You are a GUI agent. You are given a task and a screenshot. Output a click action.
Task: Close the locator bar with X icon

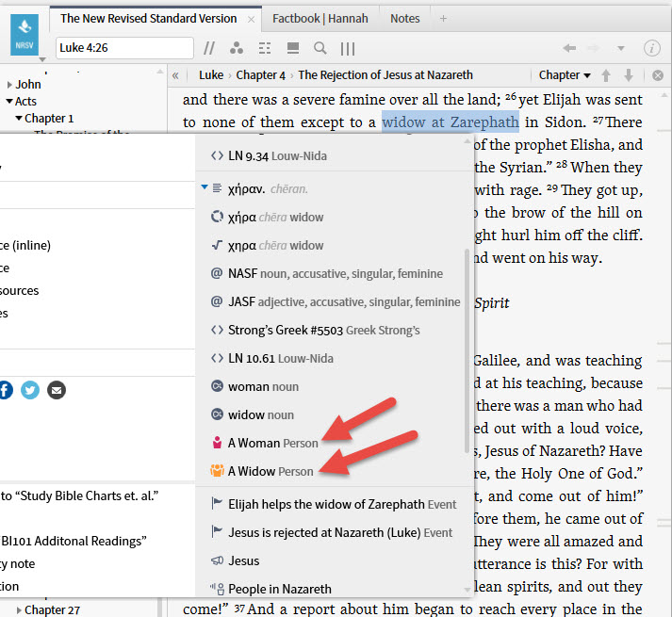[658, 76]
